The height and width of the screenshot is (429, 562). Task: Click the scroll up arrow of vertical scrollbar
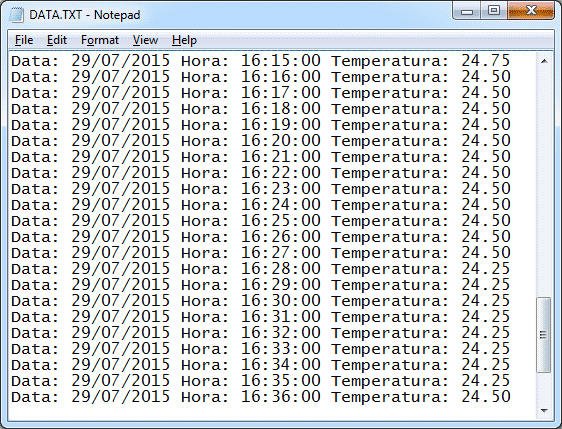(544, 61)
